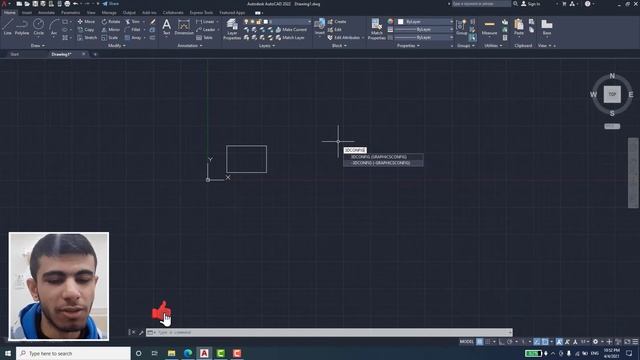Click the Move command
The width and height of the screenshot is (640, 360).
click(86, 21)
